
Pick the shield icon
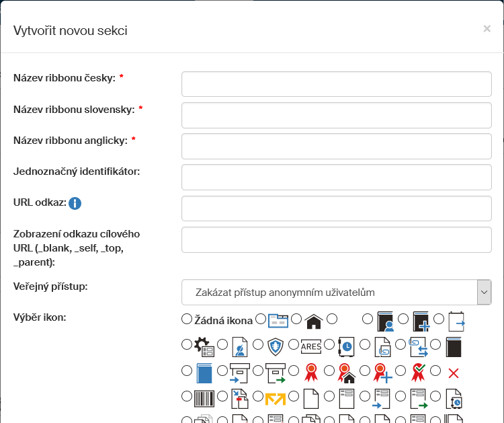276,346
